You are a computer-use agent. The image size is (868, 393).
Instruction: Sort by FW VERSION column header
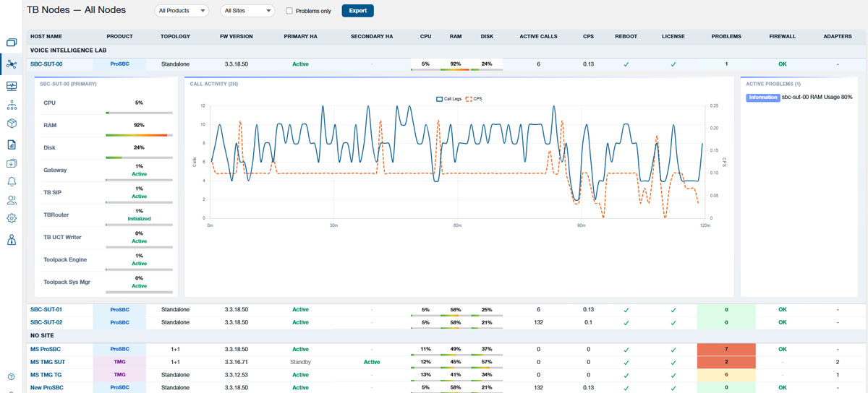tap(236, 36)
